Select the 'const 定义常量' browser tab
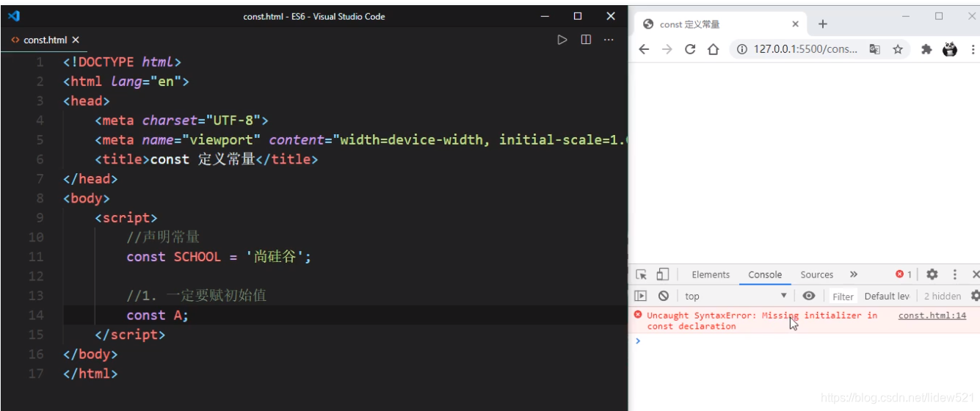This screenshot has height=411, width=980. click(719, 24)
